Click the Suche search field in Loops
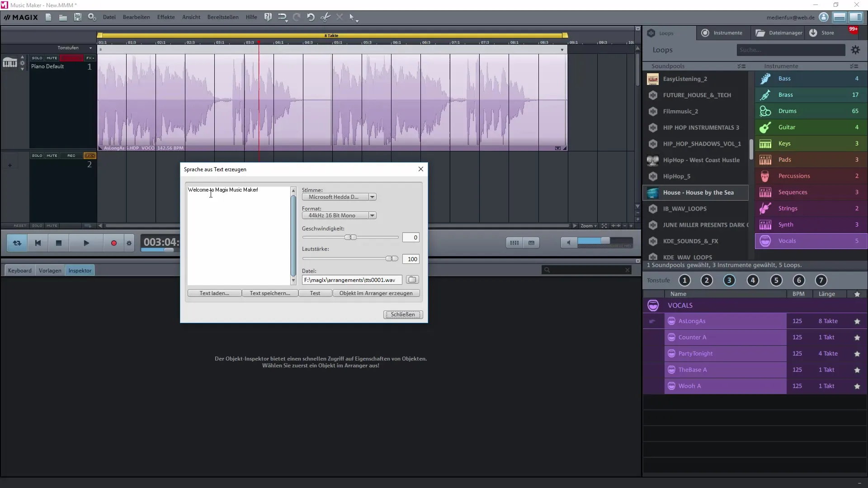The image size is (868, 488). pyautogui.click(x=791, y=50)
